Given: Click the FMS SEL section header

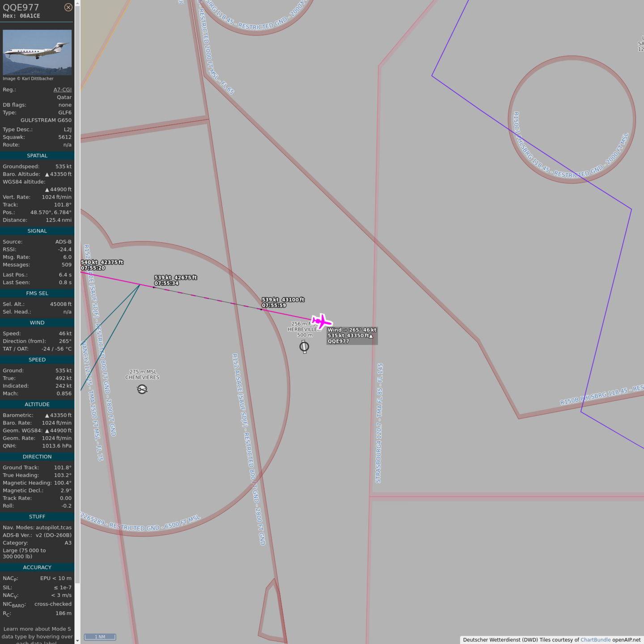Looking at the screenshot, I should [x=37, y=293].
